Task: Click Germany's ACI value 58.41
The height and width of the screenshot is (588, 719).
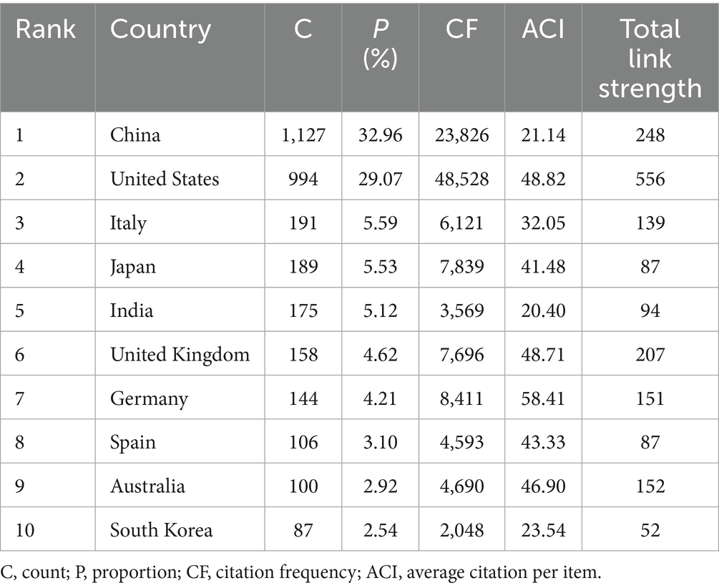Action: (543, 398)
